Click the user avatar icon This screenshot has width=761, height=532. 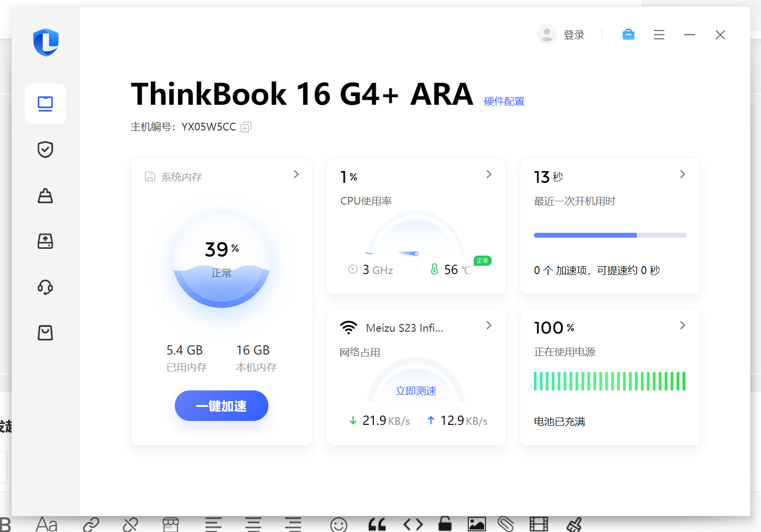[546, 34]
